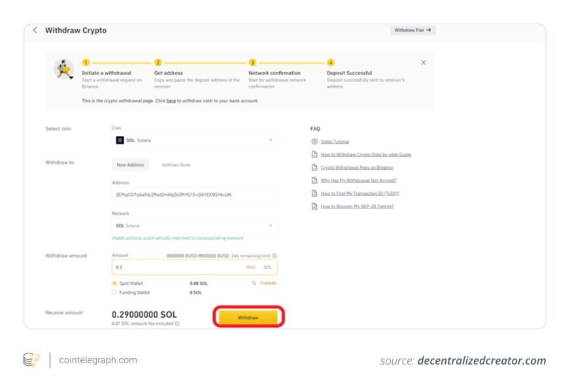Screen dimensions: 570x392
Task: Click the 0 SOL Funding Wallet balance
Action: 195,293
